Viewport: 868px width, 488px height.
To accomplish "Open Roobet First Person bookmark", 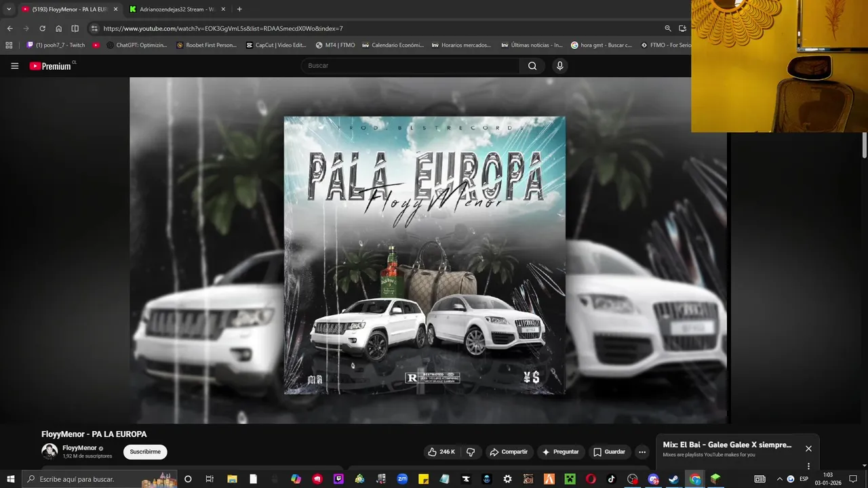I will pyautogui.click(x=207, y=45).
